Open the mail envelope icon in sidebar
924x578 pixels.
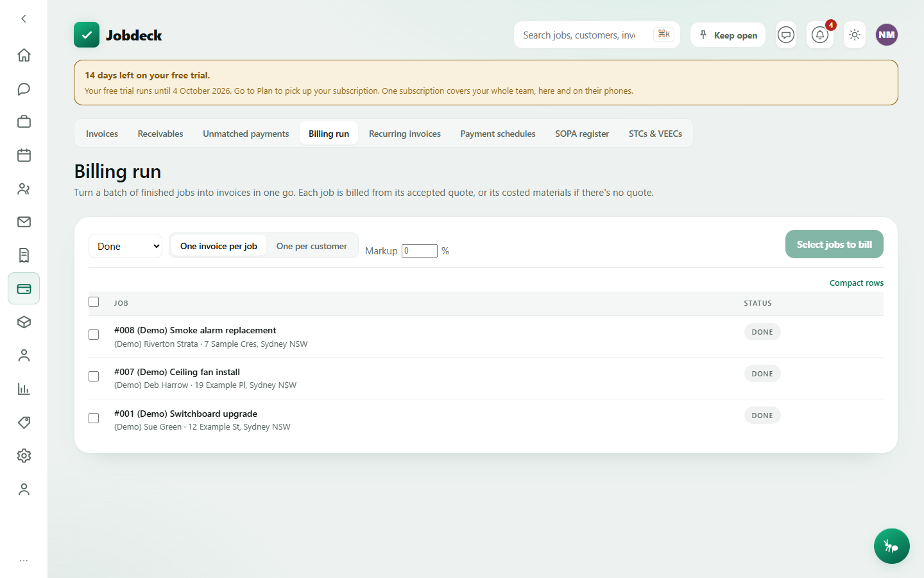(24, 222)
